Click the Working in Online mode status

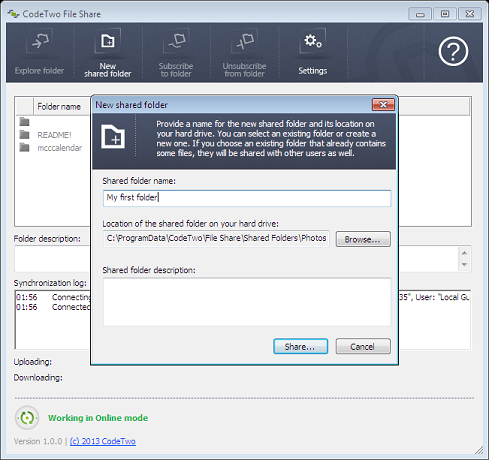click(98, 418)
